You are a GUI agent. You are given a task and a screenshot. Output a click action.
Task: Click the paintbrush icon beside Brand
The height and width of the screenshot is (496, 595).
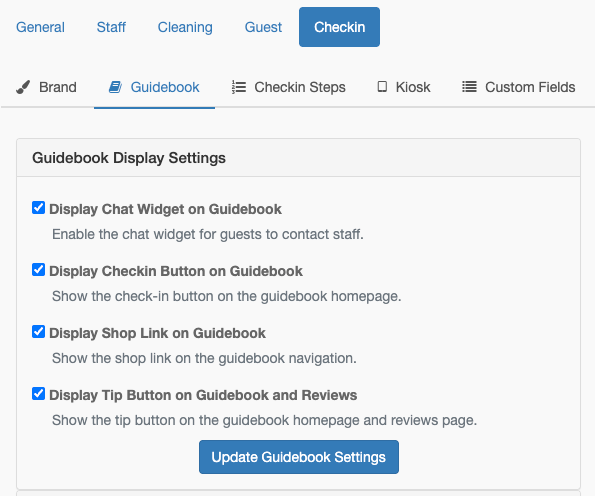click(23, 87)
